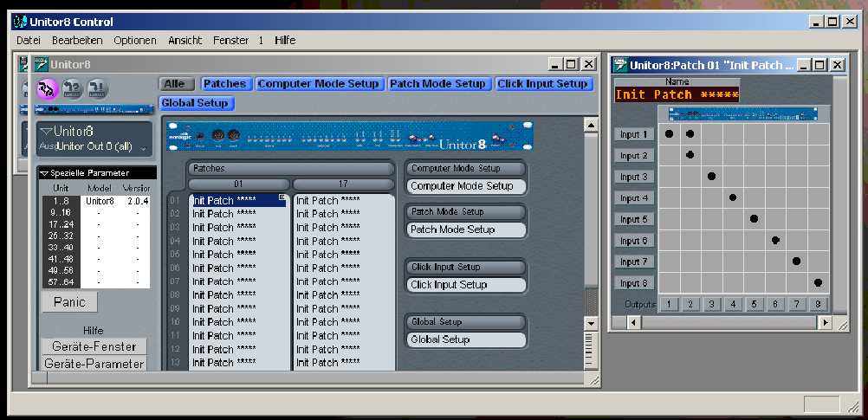Click the small E edit marker on patch 01
Screen dimensions: 868x420
[282, 197]
